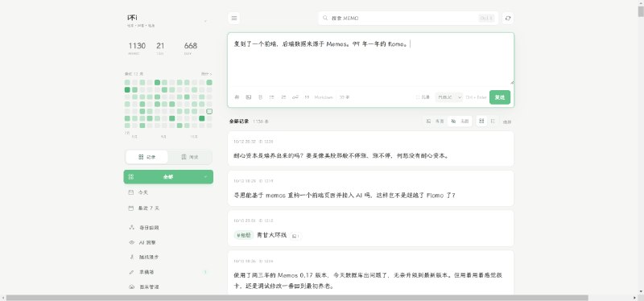Open the PUBLIC visibility dropdown
644x301 pixels.
pos(449,97)
